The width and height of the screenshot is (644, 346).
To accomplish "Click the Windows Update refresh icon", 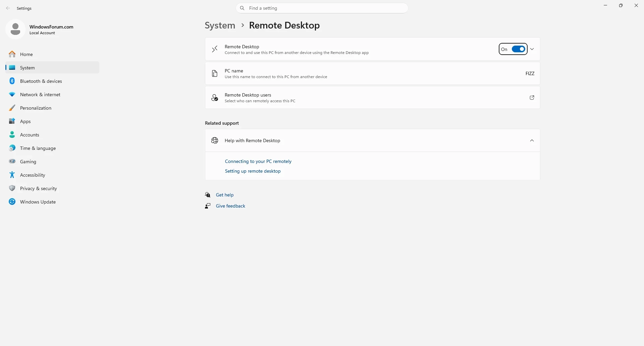I will 12,201.
